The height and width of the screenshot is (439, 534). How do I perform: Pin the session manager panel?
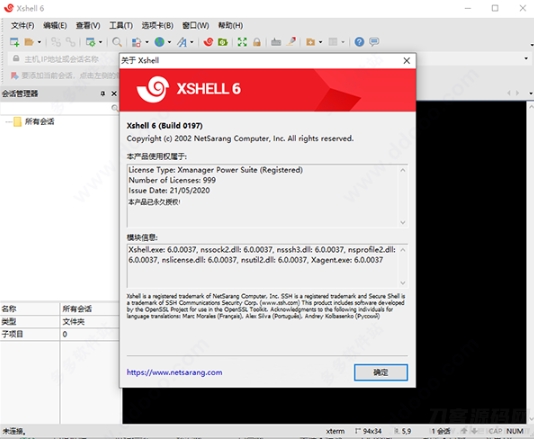click(103, 93)
